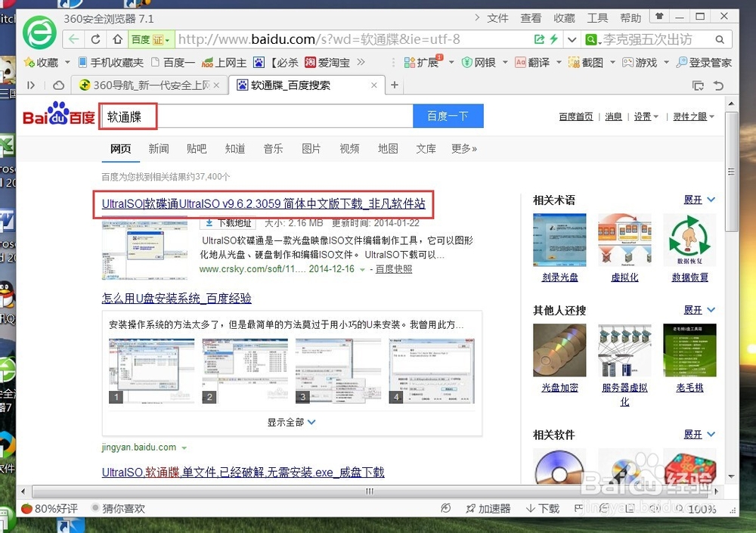The height and width of the screenshot is (533, 756).
Task: Click the cloud icon in the tab bar
Action: coord(59,85)
